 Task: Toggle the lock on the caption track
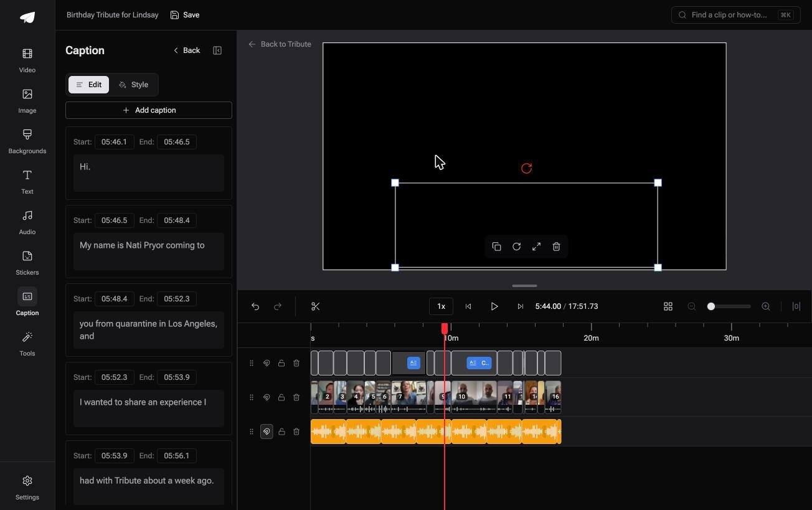[x=281, y=363]
